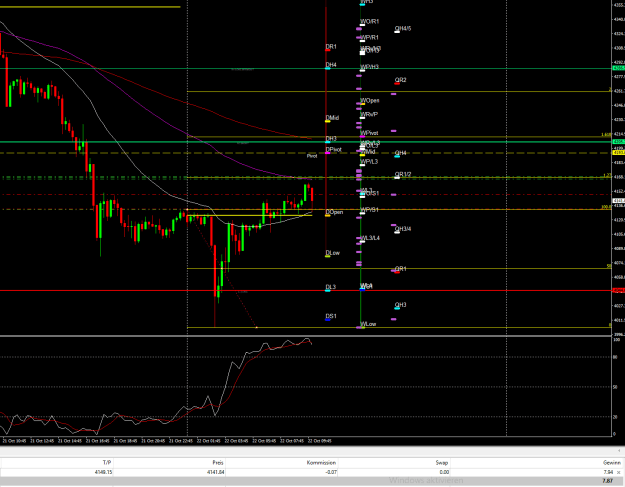The image size is (625, 487).
Task: Select the T/P value 4149.15
Action: tap(103, 472)
